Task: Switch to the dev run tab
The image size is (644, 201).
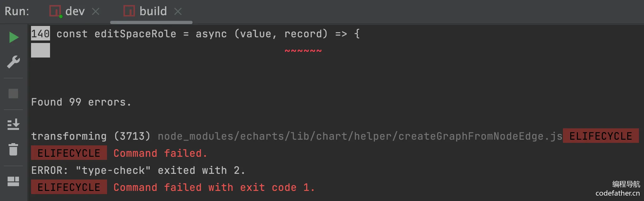Action: [75, 11]
